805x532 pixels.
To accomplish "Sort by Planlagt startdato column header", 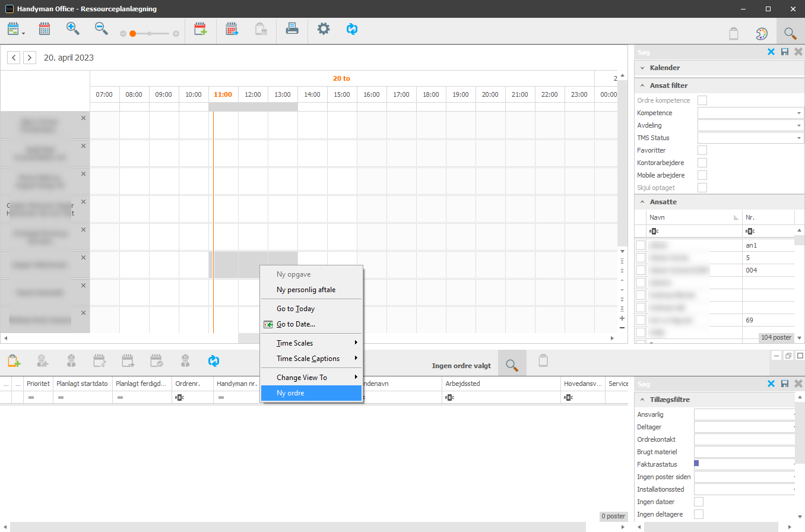I will [x=83, y=384].
